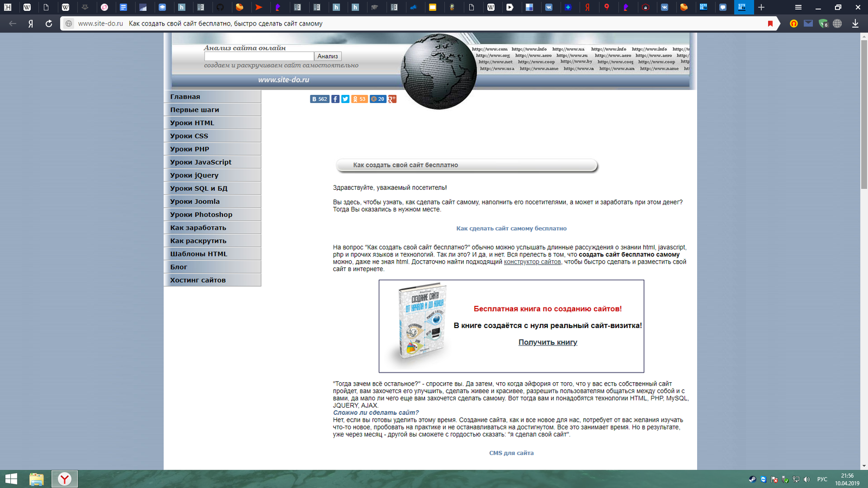The image size is (868, 488).
Task: Click the Сложно ли сделать сайт? subheading
Action: [376, 413]
